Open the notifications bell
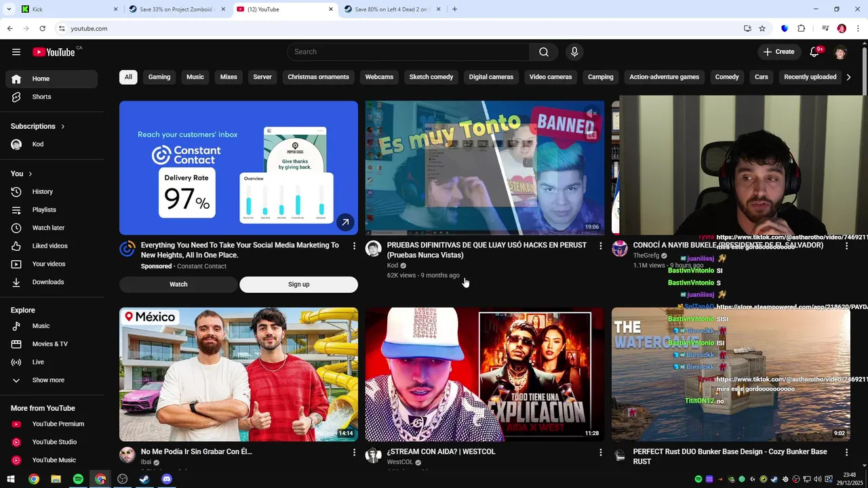Image resolution: width=868 pixels, height=488 pixels. (815, 52)
